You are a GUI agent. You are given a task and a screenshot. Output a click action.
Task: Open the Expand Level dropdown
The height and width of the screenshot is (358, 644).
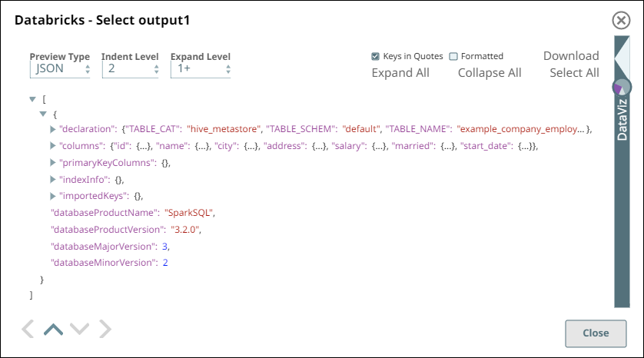coord(200,69)
